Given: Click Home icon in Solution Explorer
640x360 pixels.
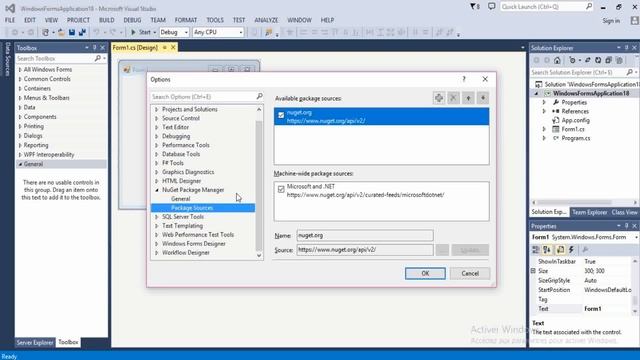Looking at the screenshot, I should coord(557,60).
